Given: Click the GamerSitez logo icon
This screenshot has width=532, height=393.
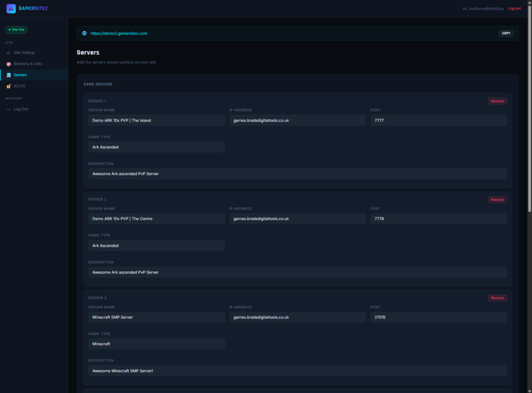Looking at the screenshot, I should [11, 8].
